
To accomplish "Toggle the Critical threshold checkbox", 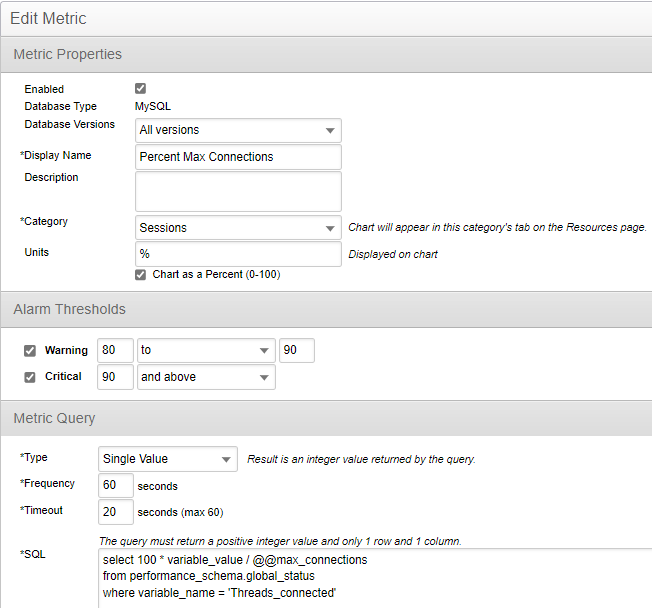I will [30, 377].
